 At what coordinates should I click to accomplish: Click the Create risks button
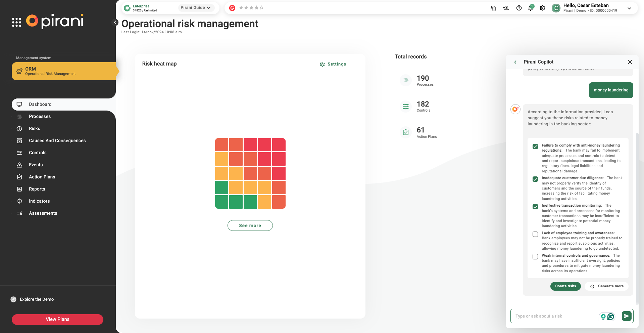click(x=565, y=286)
